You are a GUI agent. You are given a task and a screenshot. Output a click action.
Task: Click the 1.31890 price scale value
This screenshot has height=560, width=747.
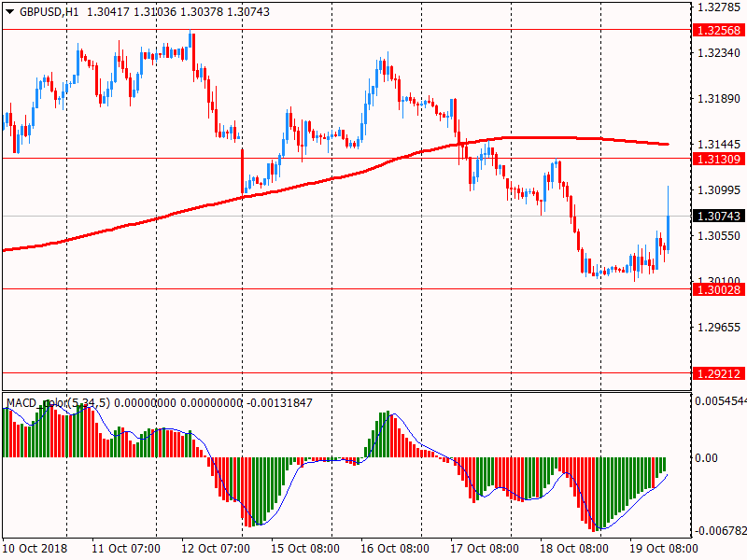(x=719, y=99)
